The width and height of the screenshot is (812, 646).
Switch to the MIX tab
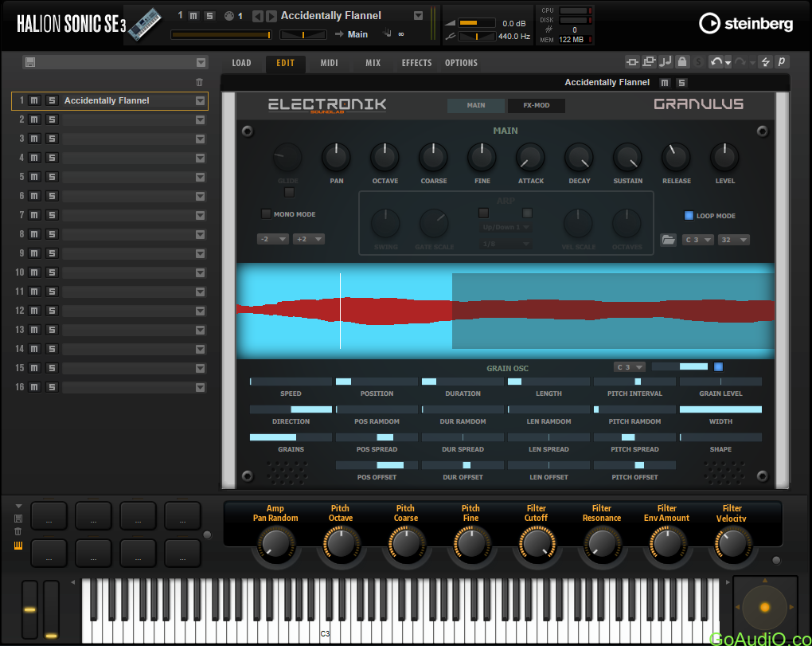pos(373,63)
